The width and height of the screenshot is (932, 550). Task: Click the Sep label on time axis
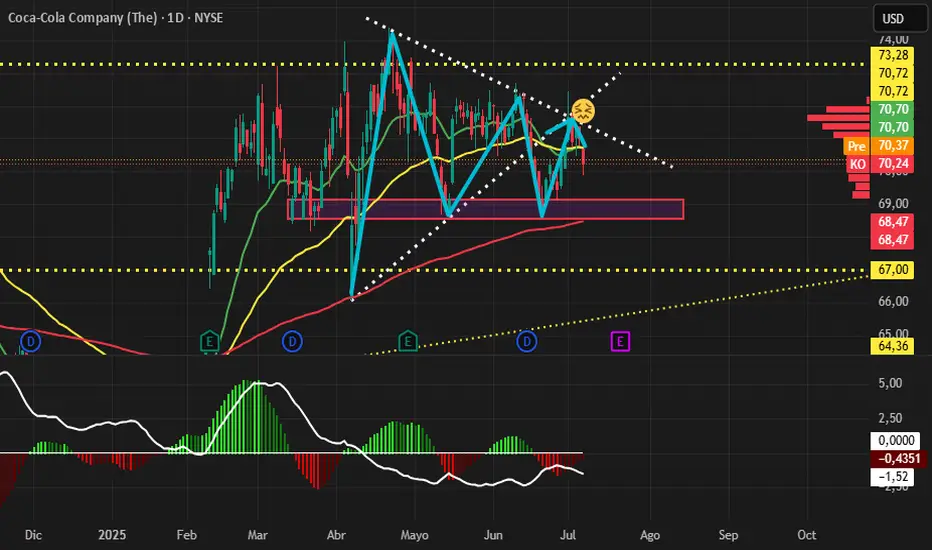click(728, 535)
